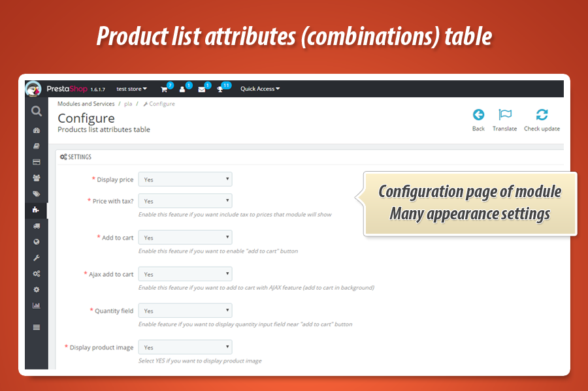Viewport: 588px width, 391px height.
Task: Click the Back button
Action: tap(478, 119)
